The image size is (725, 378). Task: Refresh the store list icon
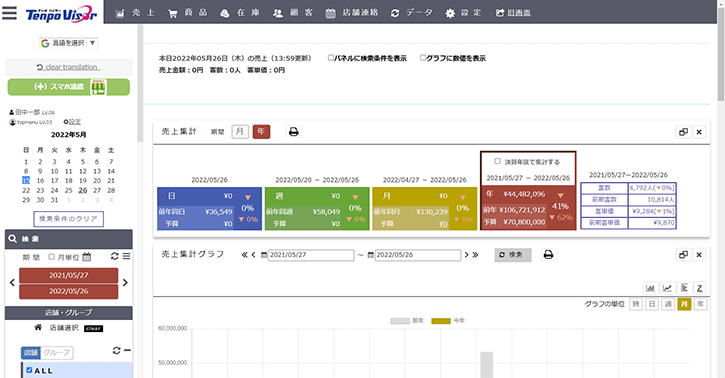(117, 351)
